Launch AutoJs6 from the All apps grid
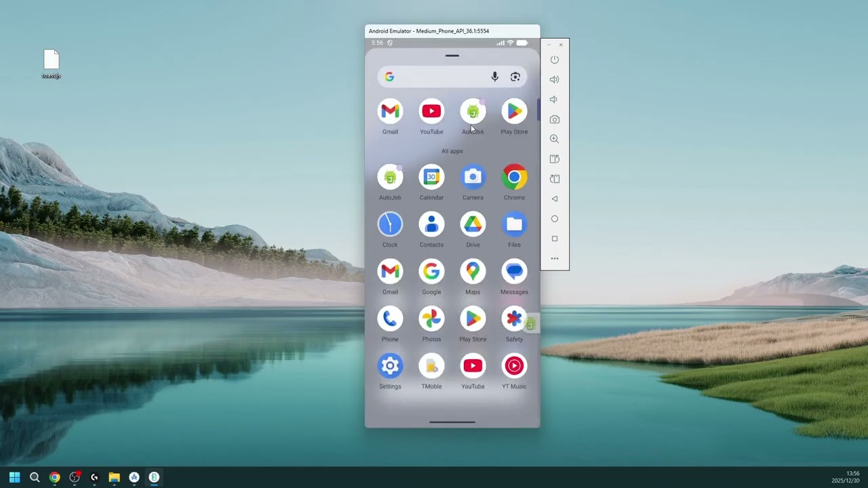This screenshot has height=488, width=868. (390, 178)
